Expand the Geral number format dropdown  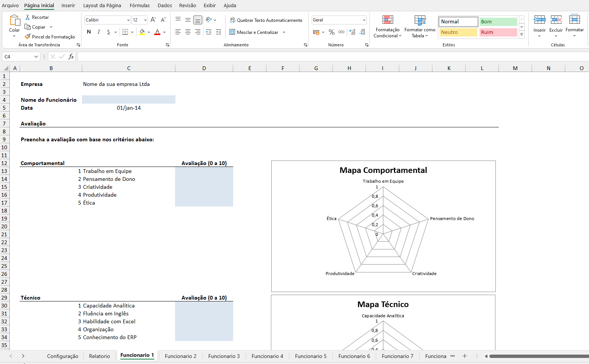tap(364, 20)
